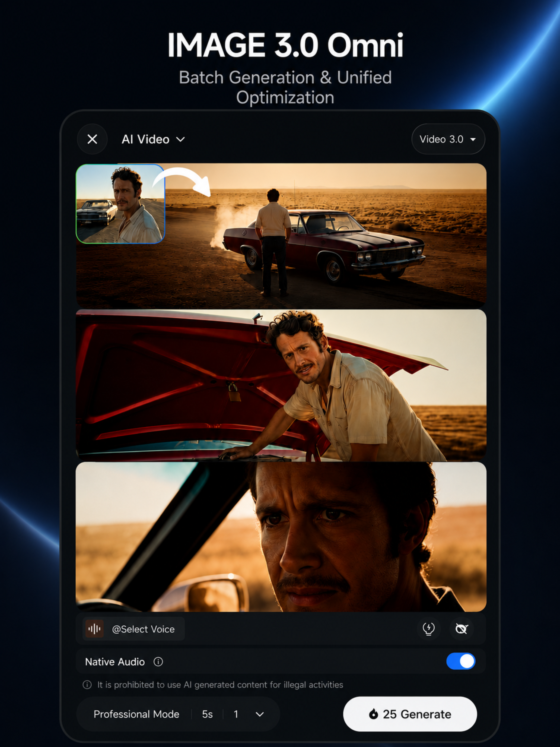Expand the generation settings chevron

point(260,714)
